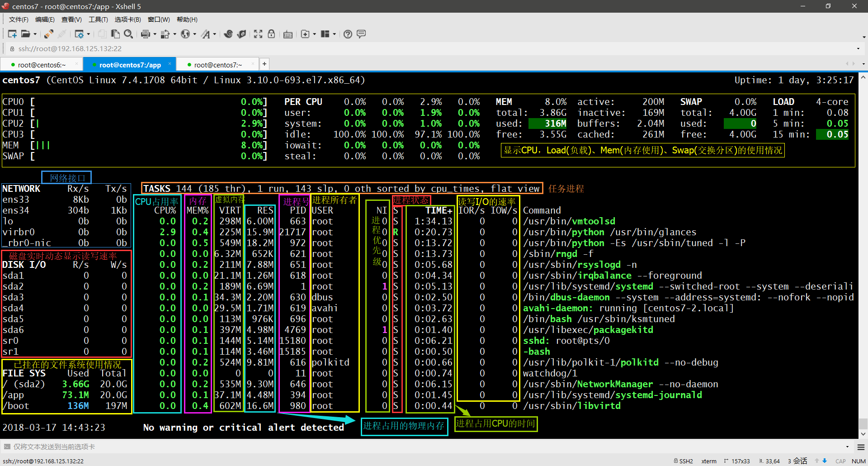Image resolution: width=868 pixels, height=466 pixels.
Task: Click the Paste clipboard icon
Action: coord(115,34)
